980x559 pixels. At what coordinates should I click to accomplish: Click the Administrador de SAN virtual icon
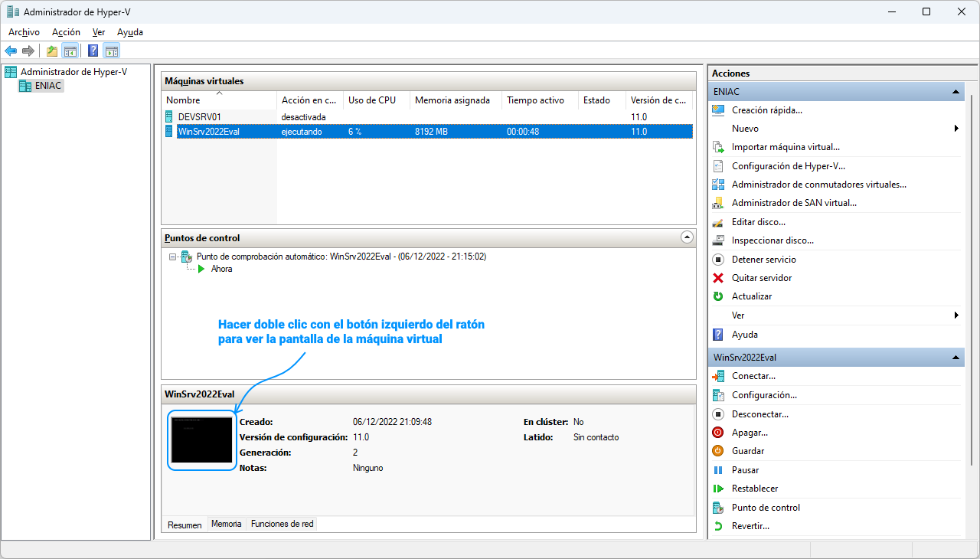click(x=718, y=203)
